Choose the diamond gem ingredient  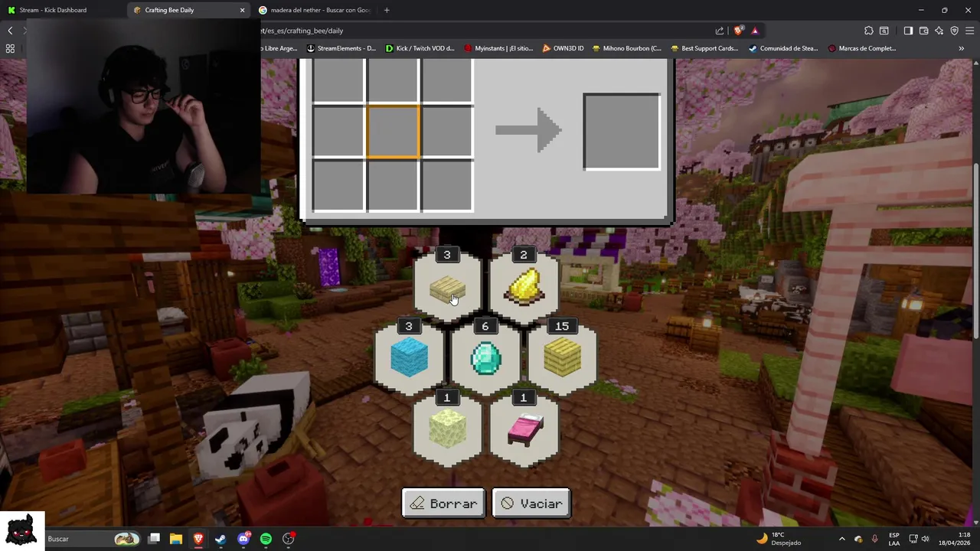[485, 359]
